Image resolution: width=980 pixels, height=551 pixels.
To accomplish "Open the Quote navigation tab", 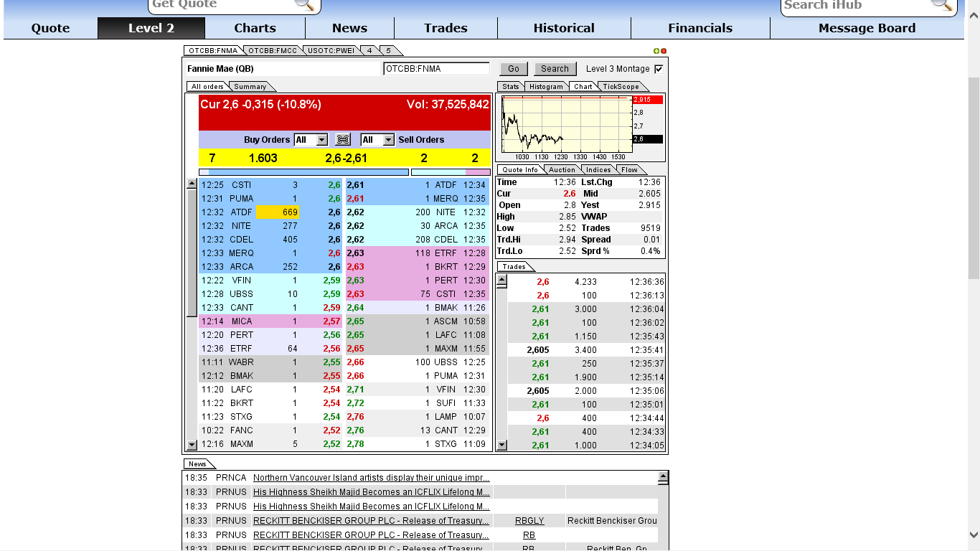I will (x=50, y=28).
